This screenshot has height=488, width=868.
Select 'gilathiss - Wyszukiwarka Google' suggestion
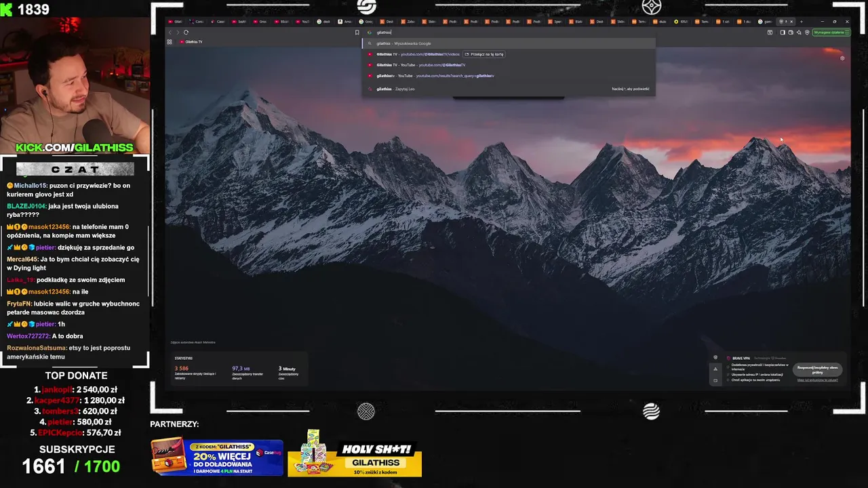pos(509,43)
